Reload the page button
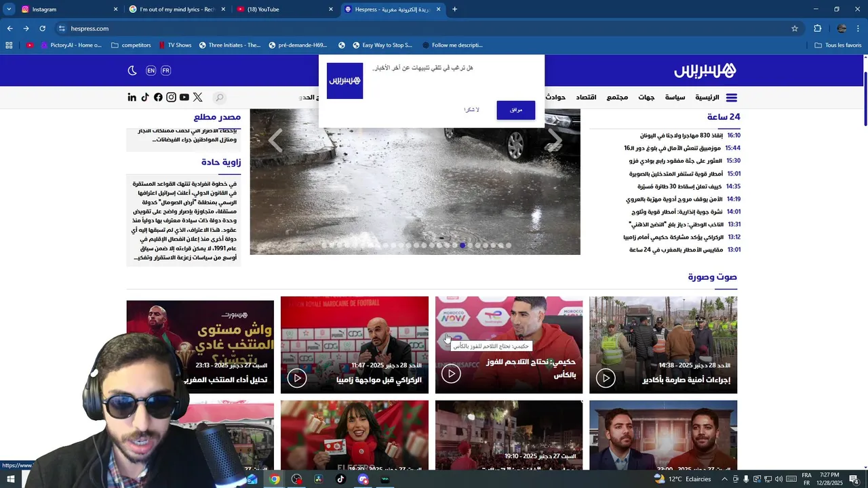 pos(42,28)
